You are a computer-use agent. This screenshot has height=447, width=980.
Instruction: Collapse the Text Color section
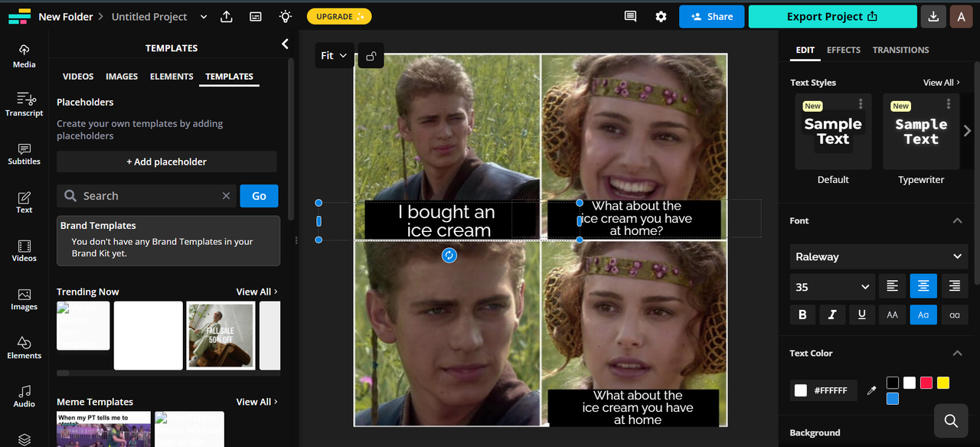(957, 353)
